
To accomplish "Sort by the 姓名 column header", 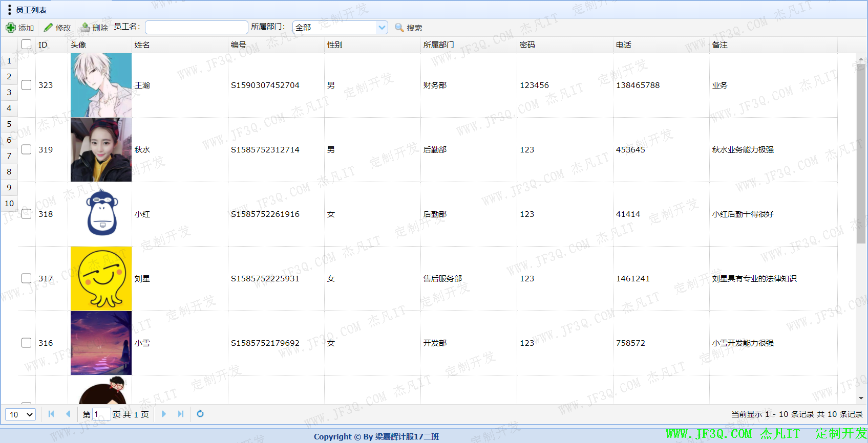I will click(x=142, y=45).
